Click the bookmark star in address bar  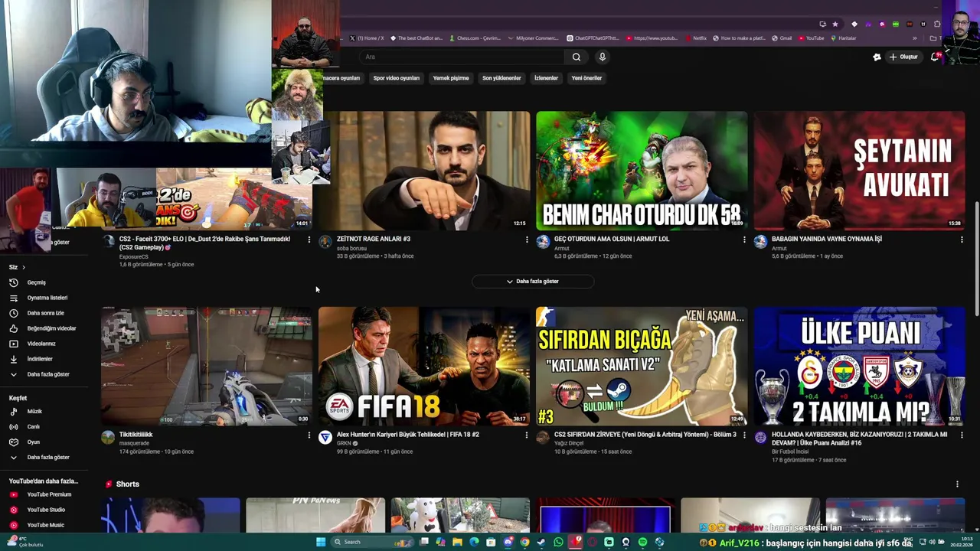pyautogui.click(x=835, y=24)
